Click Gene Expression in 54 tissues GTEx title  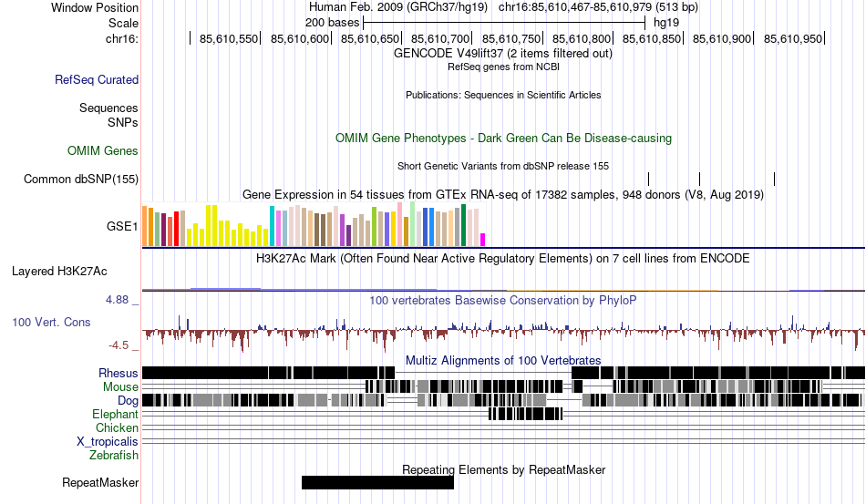(503, 195)
